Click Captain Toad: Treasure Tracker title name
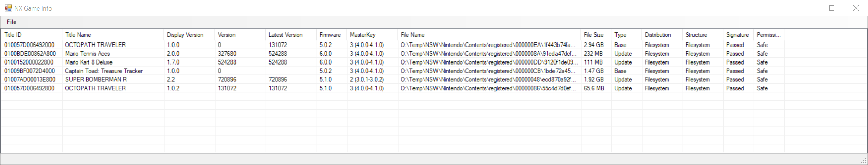Screen dimensions: 868x165 pos(104,71)
